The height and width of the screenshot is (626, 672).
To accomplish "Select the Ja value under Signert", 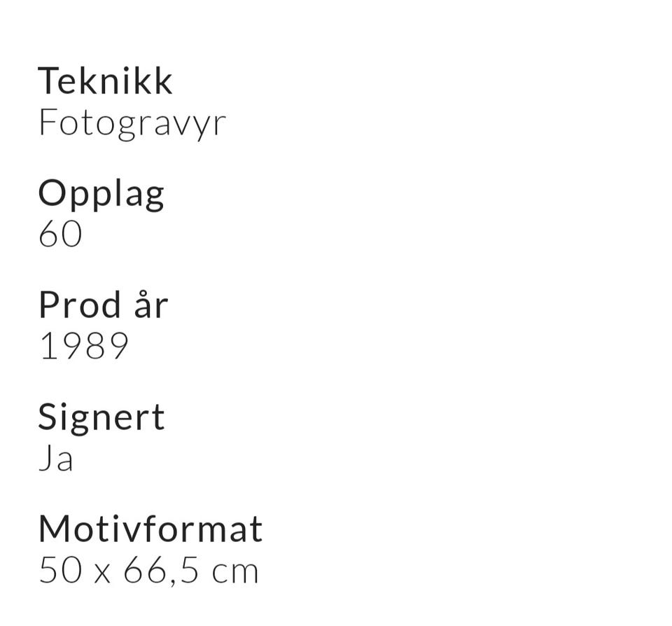I will click(x=56, y=459).
